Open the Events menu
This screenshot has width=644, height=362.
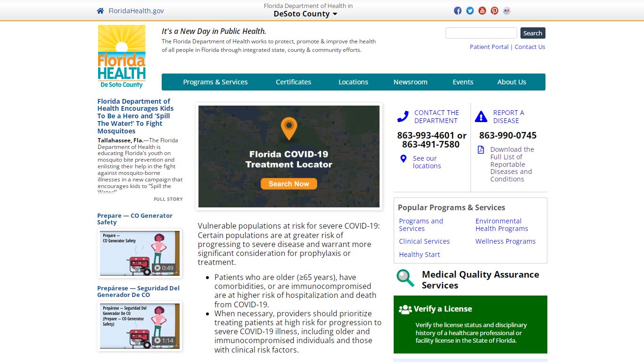coord(463,82)
